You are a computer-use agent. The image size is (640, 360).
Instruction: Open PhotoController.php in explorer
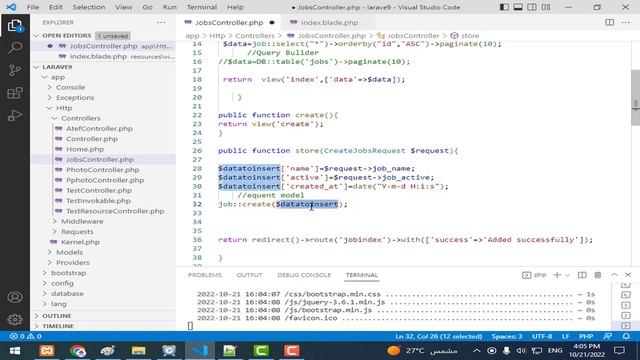tap(102, 170)
